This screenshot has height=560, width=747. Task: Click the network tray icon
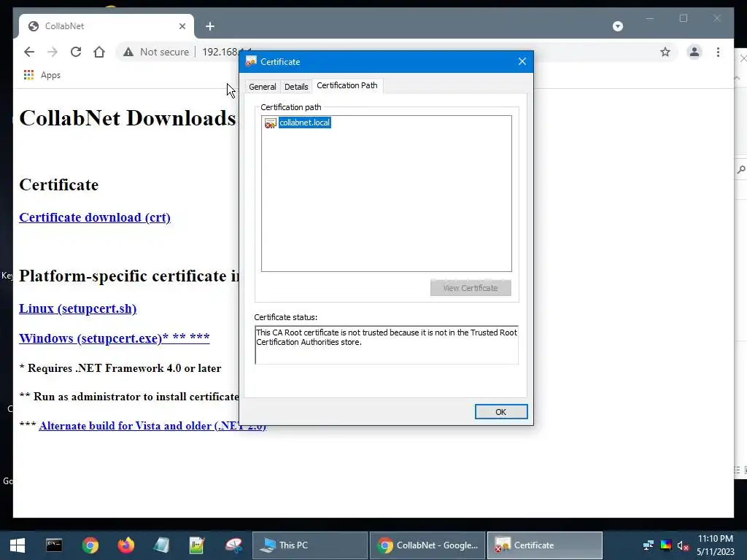pos(648,545)
